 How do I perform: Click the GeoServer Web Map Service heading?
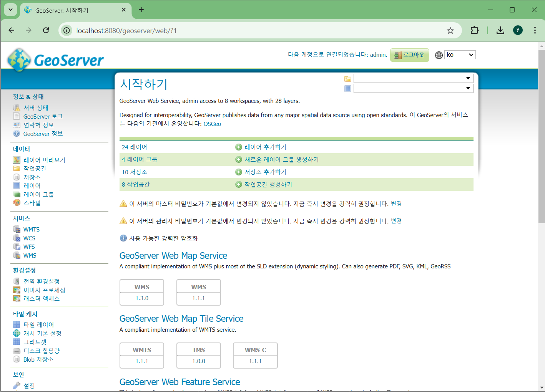click(173, 256)
